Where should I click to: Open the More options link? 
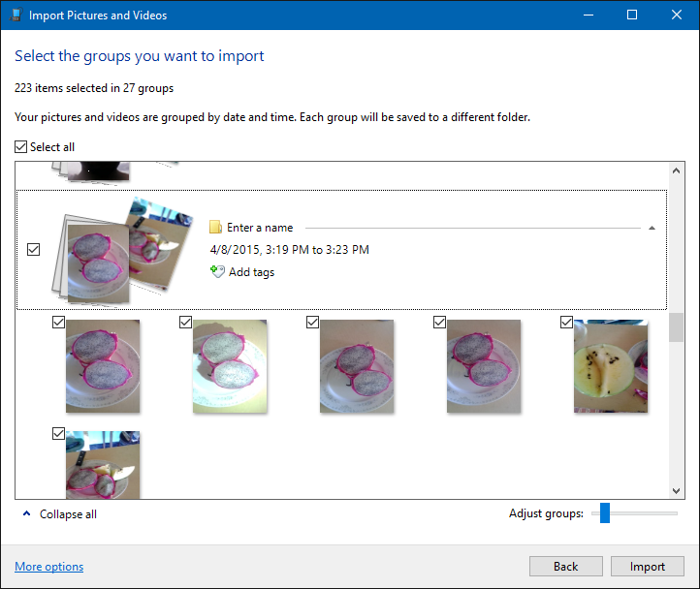(x=49, y=567)
